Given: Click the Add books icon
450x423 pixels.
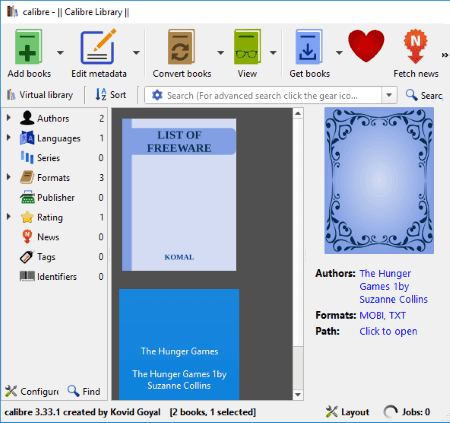Looking at the screenshot, I should click(x=29, y=47).
